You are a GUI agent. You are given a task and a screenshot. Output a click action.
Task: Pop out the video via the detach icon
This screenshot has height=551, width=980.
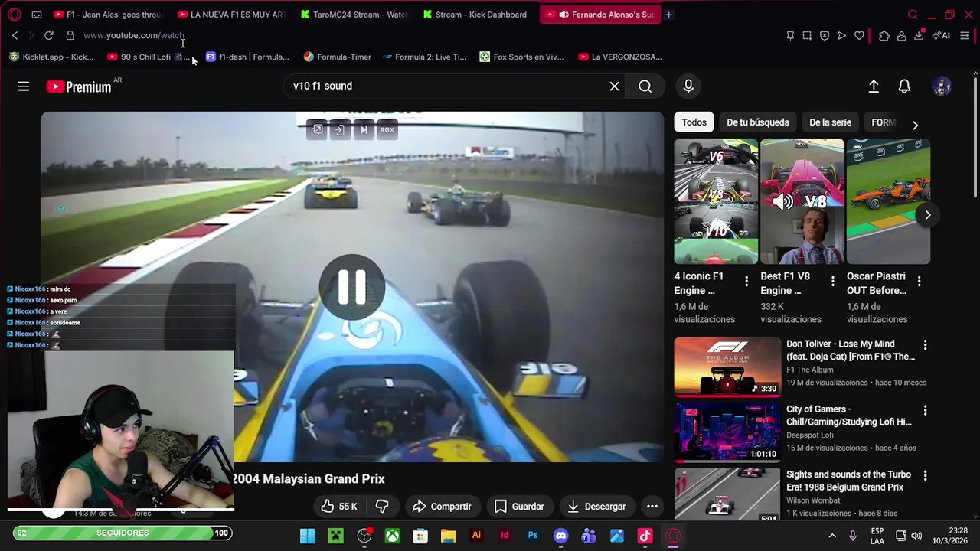[317, 130]
